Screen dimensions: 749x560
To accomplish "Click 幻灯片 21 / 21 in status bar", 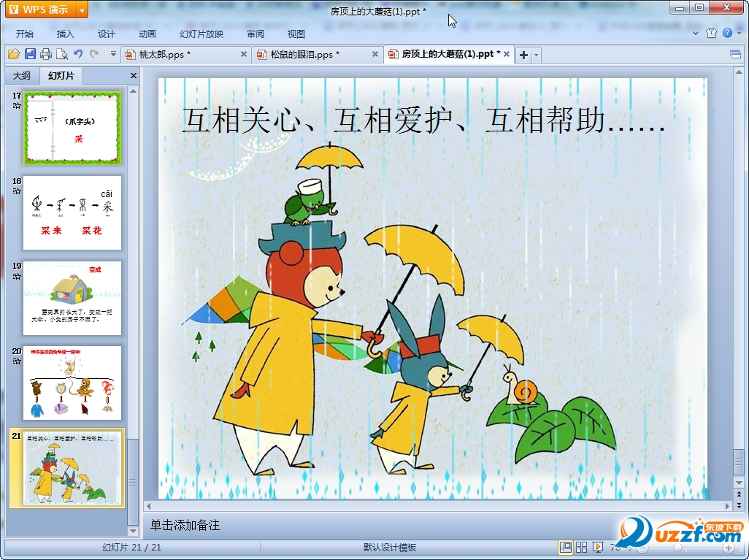I will [131, 548].
